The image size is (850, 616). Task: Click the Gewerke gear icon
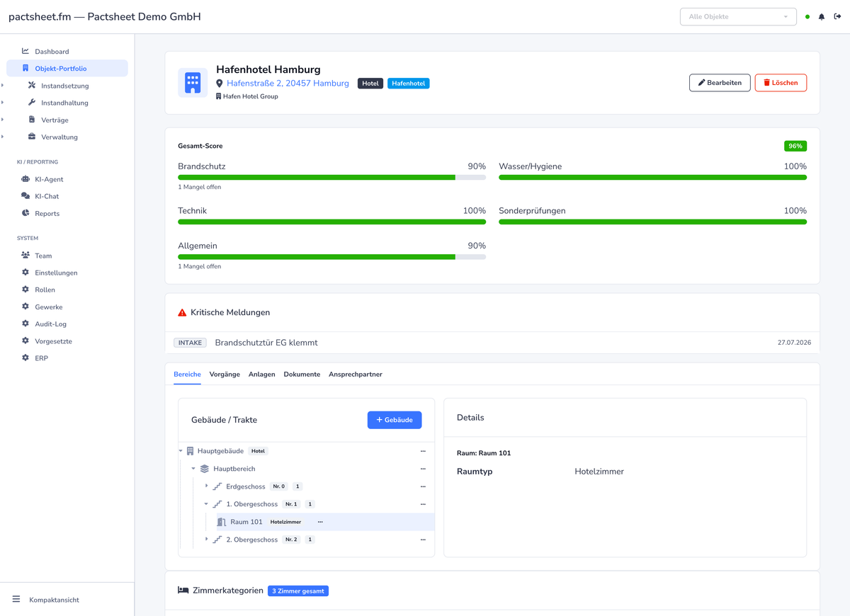[25, 307]
